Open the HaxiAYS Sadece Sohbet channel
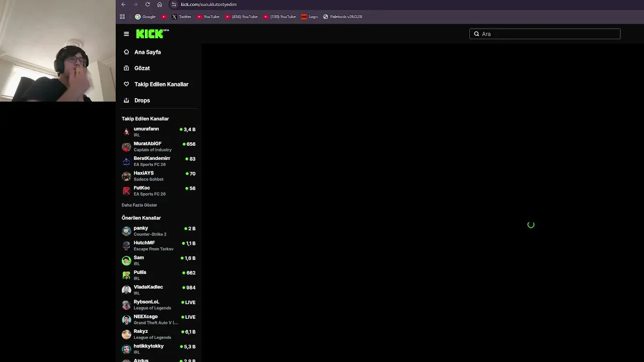644x362 pixels. click(159, 176)
